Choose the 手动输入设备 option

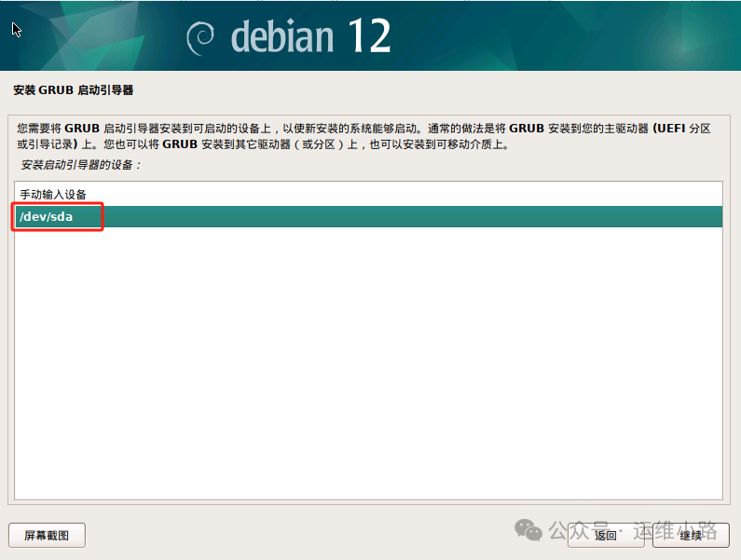coord(368,194)
